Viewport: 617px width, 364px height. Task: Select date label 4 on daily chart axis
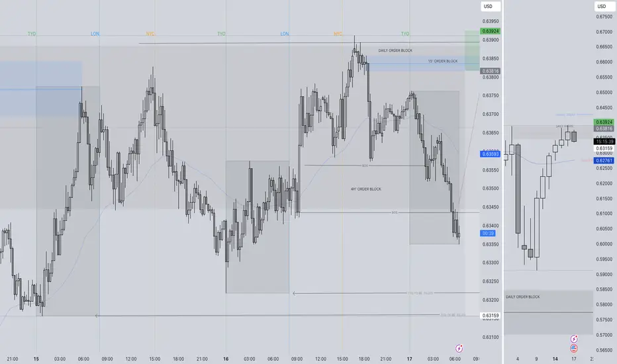pyautogui.click(x=518, y=359)
